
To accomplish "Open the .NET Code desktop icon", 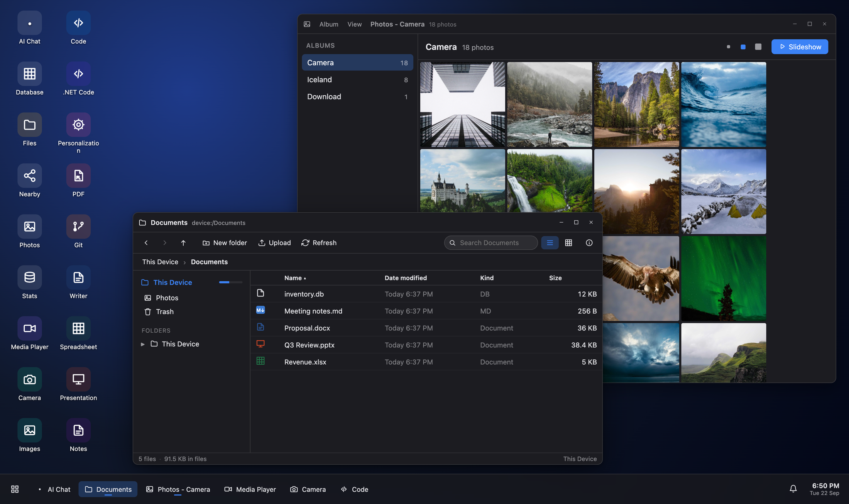I will click(78, 79).
